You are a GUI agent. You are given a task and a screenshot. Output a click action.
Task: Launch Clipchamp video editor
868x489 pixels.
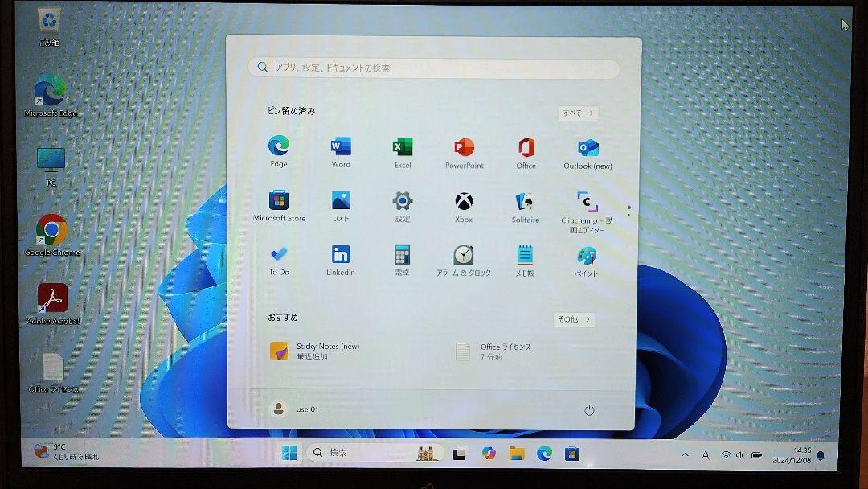pyautogui.click(x=587, y=212)
